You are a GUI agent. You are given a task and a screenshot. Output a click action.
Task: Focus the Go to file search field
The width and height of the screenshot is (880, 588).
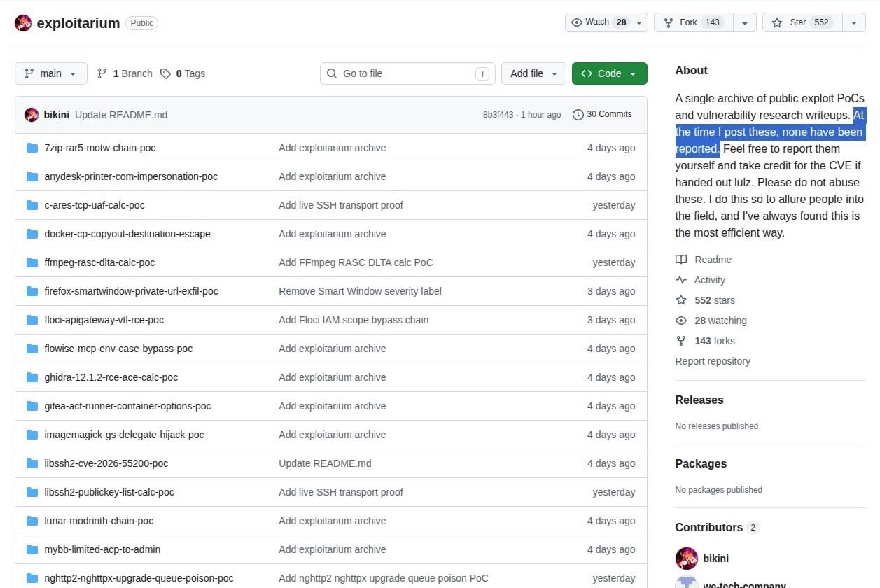tap(407, 73)
